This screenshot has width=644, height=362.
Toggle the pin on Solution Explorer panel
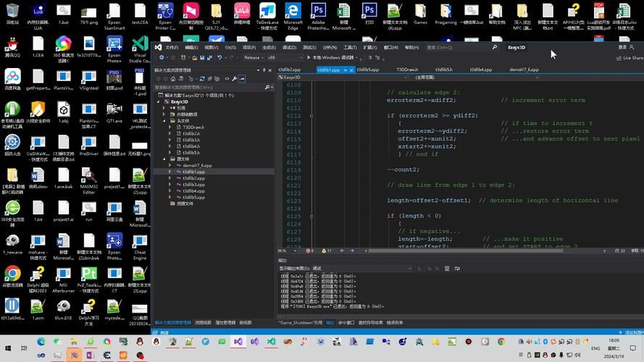pos(264,70)
